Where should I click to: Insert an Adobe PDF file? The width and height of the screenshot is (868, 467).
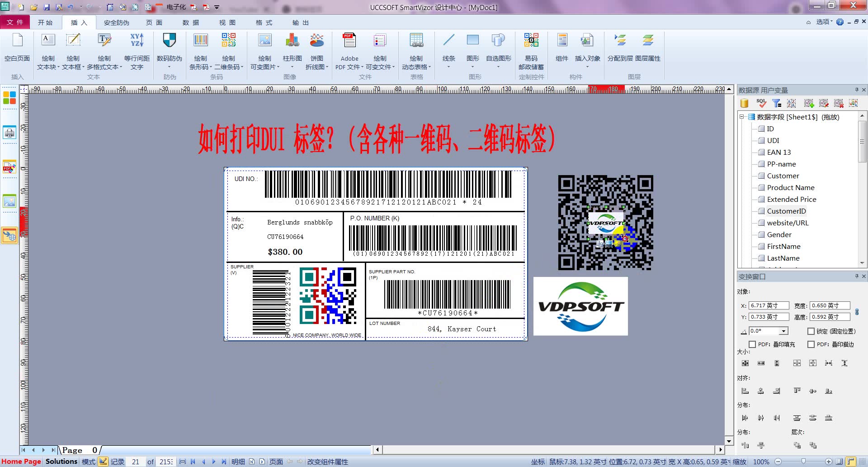(349, 51)
